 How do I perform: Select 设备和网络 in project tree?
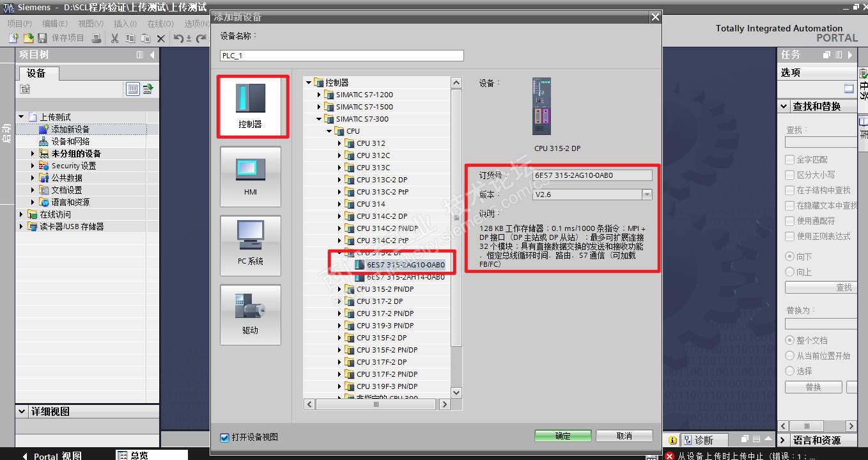(x=70, y=141)
